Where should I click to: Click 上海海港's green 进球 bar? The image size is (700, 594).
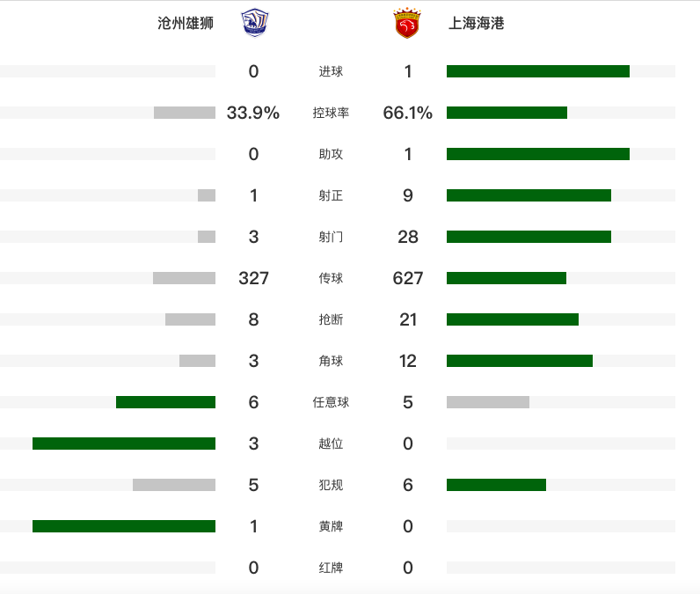click(x=538, y=71)
